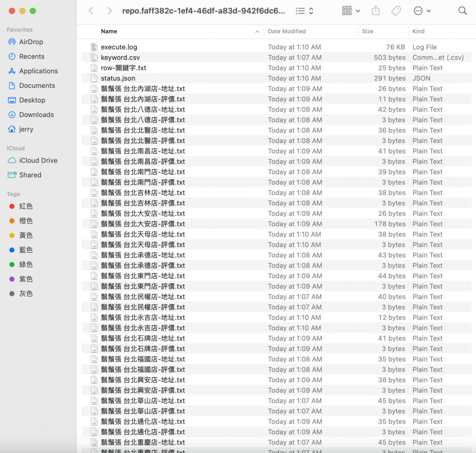Open the list view switcher
Screen dimensions: 476x453
point(304,11)
